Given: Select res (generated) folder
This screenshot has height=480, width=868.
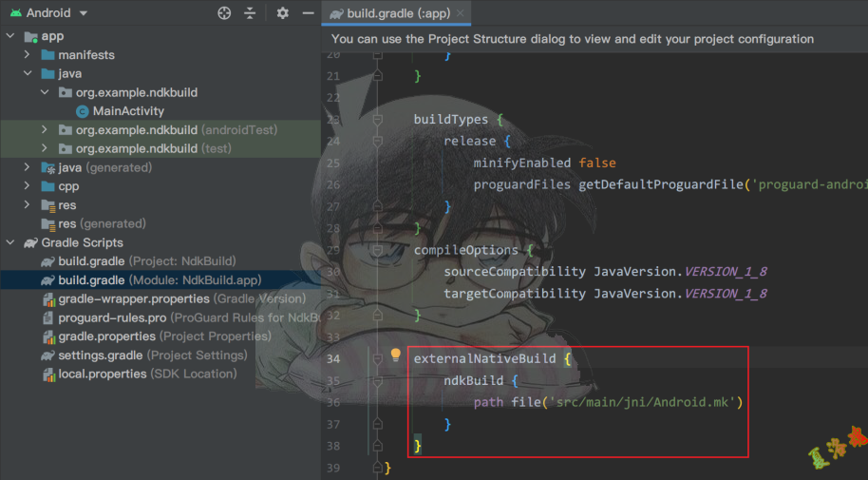Looking at the screenshot, I should pyautogui.click(x=102, y=223).
